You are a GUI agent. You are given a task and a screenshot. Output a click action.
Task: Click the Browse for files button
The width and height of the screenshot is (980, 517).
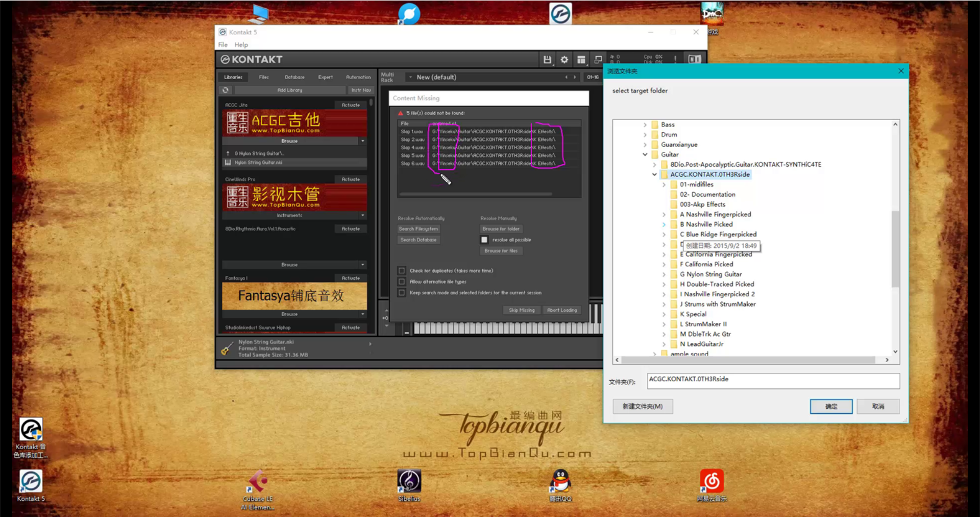(501, 251)
